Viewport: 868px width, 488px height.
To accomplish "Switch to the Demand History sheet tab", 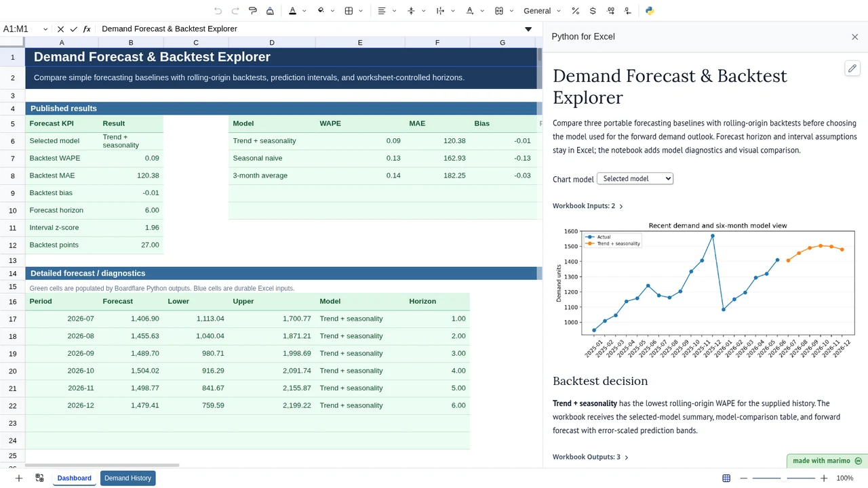I will point(127,478).
